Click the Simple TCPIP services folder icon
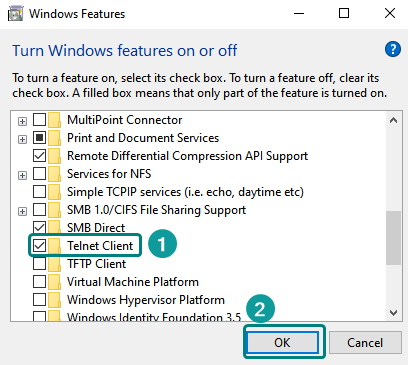This screenshot has height=365, width=408. pos(54,192)
